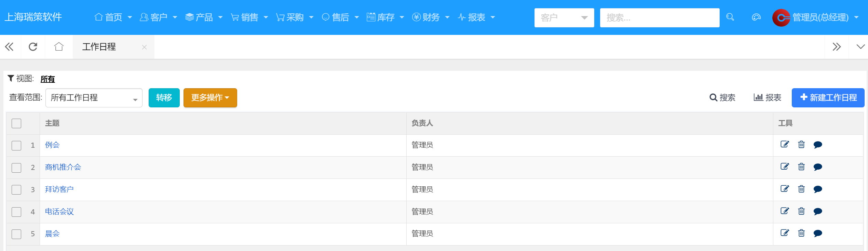
Task: Open comments for 晨会 row
Action: pos(818,234)
